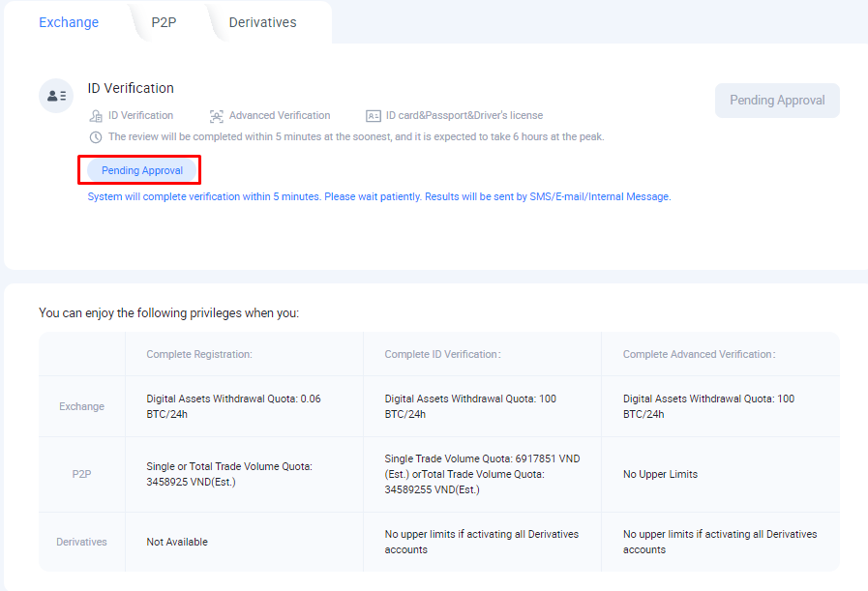Click the Derivatives row label in table
The height and width of the screenshot is (591, 868).
(x=82, y=542)
